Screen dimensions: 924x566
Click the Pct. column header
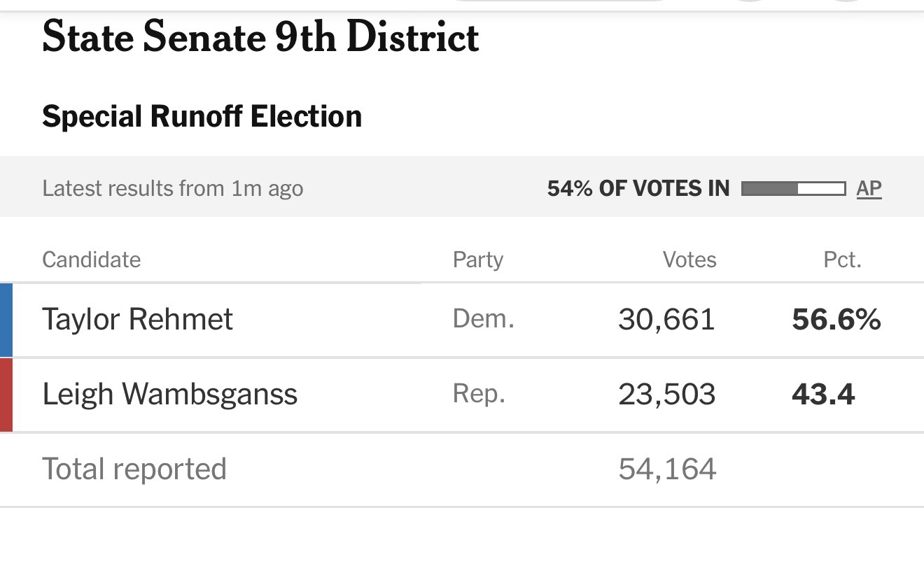(842, 260)
